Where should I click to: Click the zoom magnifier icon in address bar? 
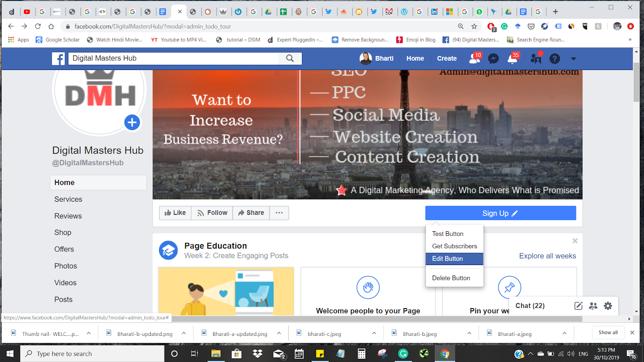tap(460, 26)
